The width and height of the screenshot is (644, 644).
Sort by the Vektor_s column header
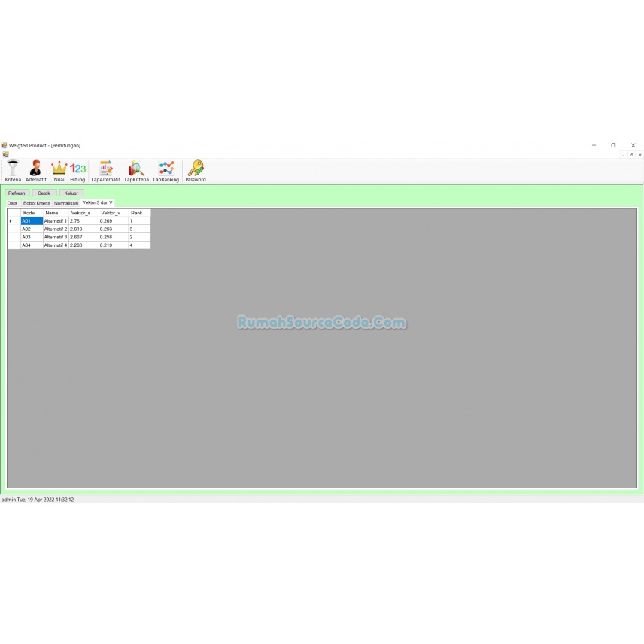84,213
